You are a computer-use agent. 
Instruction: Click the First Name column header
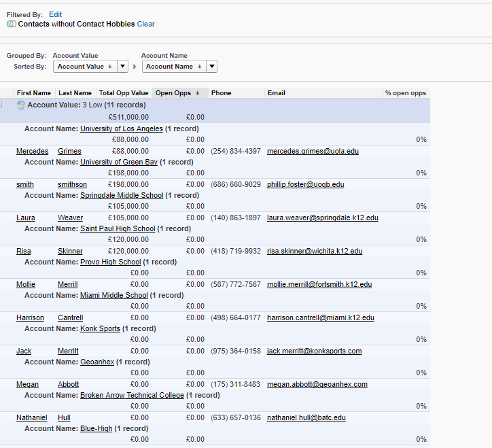33,93
